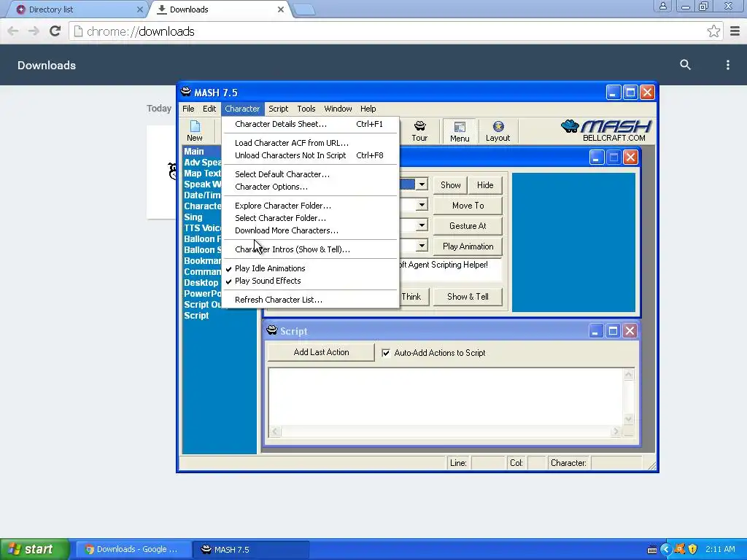Open the Edit menu
This screenshot has height=560, width=747.
point(209,109)
